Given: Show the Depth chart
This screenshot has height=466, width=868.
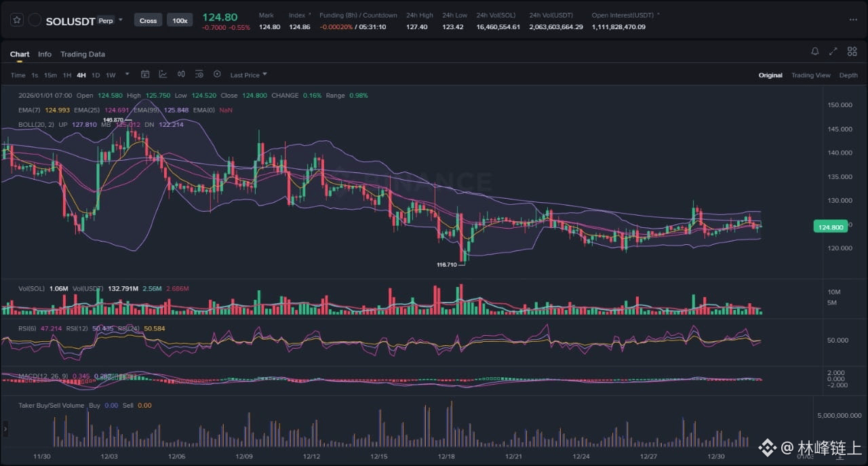Looking at the screenshot, I should point(848,75).
